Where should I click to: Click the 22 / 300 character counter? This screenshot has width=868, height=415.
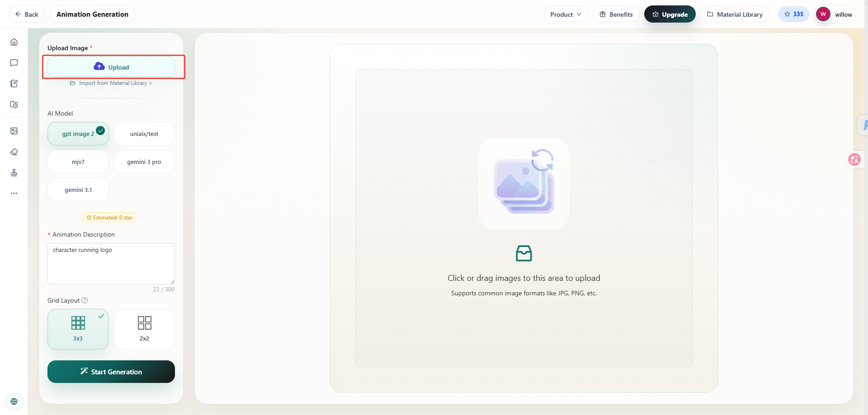(x=164, y=289)
